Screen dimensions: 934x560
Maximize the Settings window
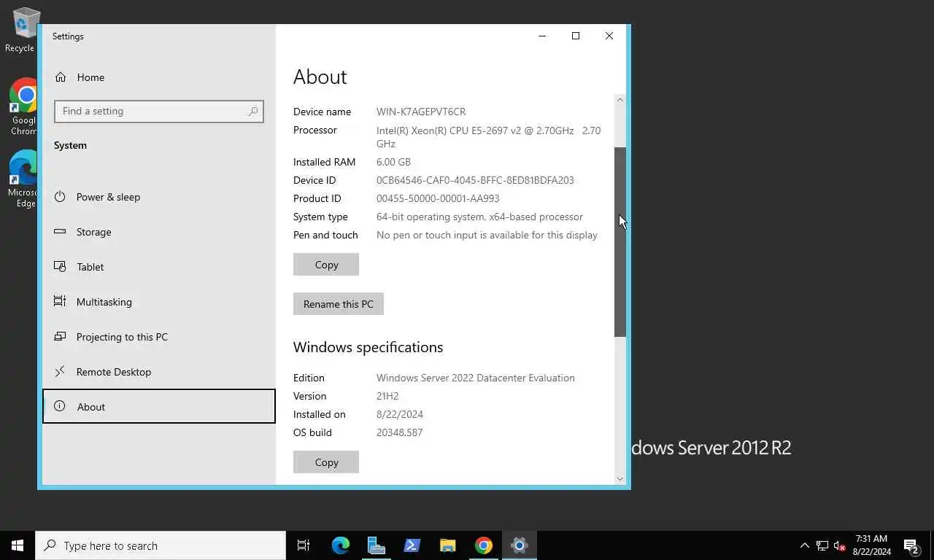pos(576,36)
